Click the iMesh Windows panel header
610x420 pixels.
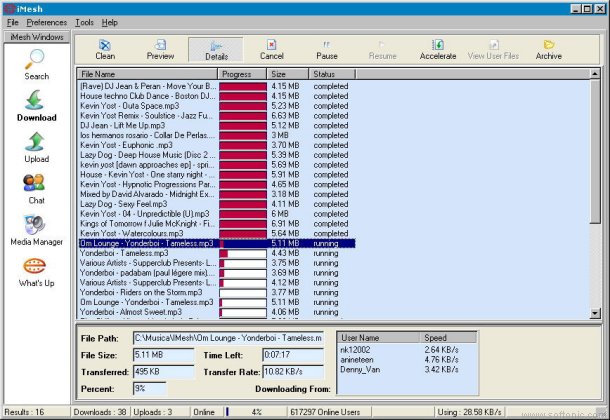[x=37, y=37]
